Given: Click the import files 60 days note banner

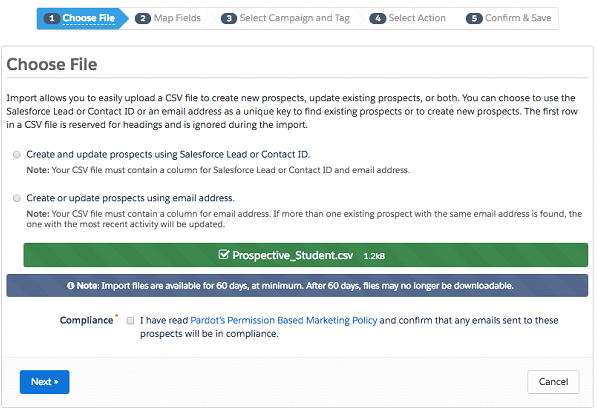Looking at the screenshot, I should [x=297, y=286].
